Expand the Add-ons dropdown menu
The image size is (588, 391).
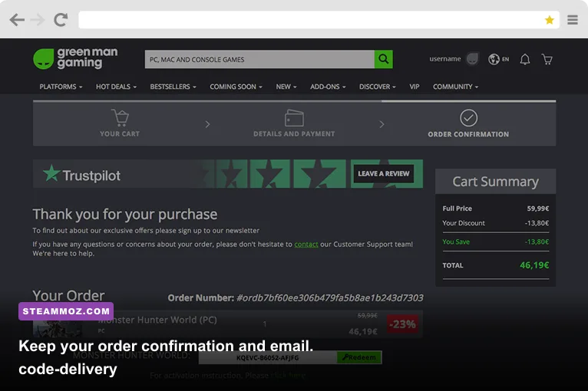point(328,87)
